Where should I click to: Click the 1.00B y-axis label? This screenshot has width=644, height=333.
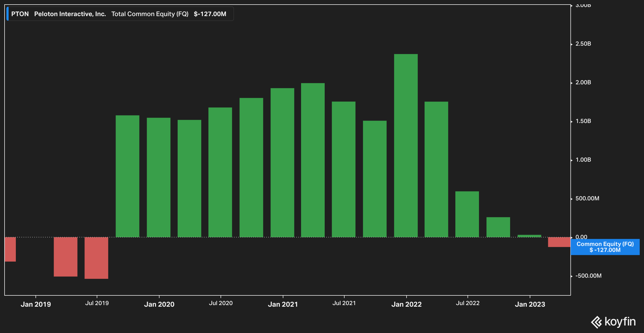[583, 160]
